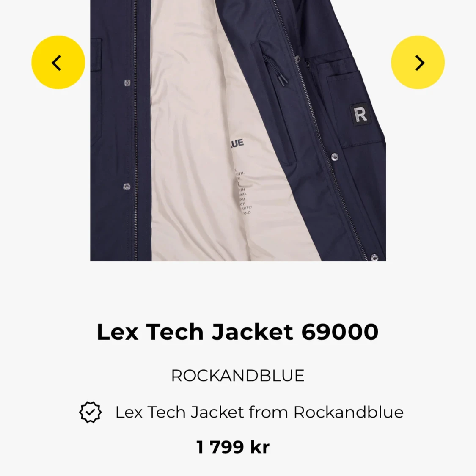The height and width of the screenshot is (476, 476).
Task: Click the navy left front jacket panel
Action: (120, 131)
